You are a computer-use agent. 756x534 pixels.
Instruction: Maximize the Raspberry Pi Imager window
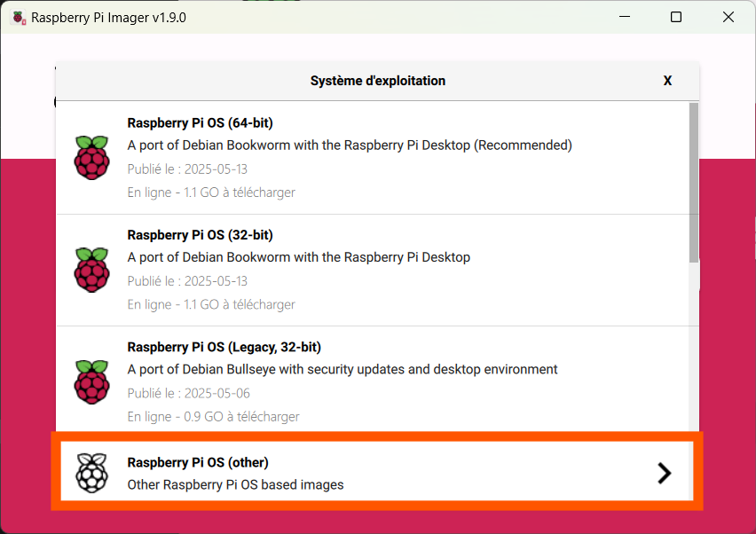click(x=676, y=18)
